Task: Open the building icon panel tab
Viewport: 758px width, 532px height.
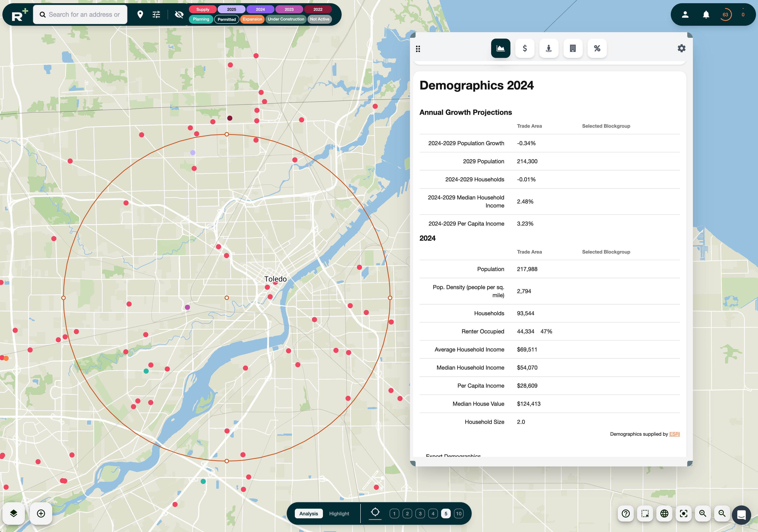Action: point(573,48)
